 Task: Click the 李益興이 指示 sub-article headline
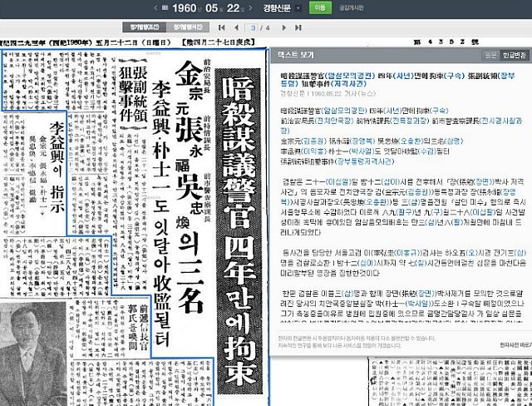click(x=57, y=166)
